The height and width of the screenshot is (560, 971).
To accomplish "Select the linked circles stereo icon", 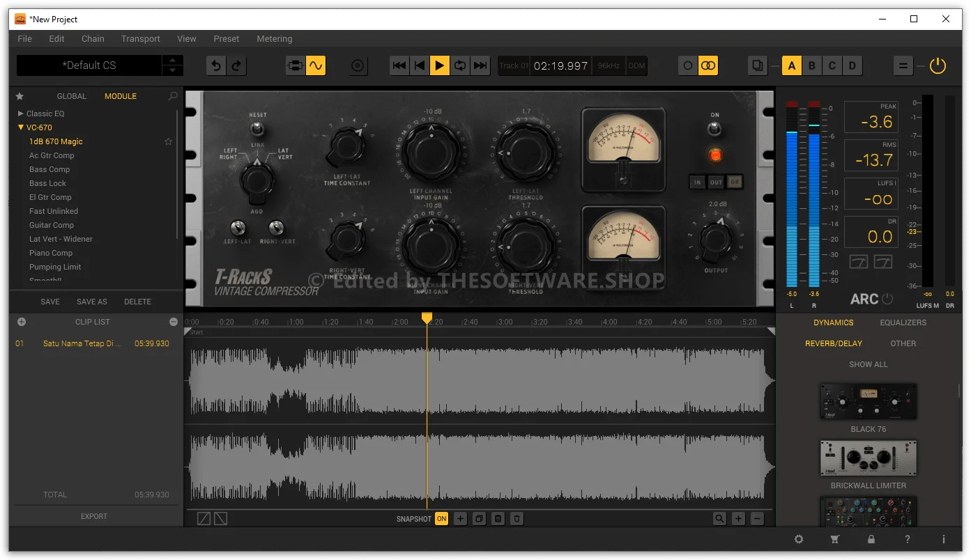I will point(708,65).
